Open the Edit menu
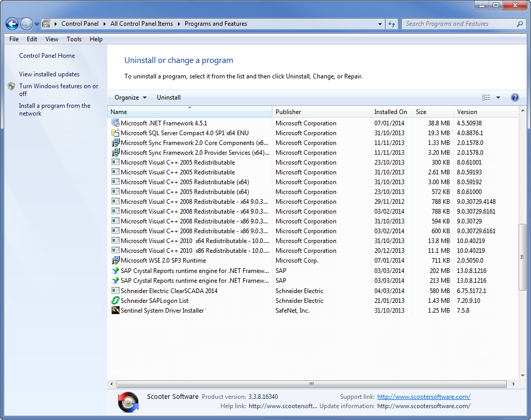531x420 pixels. tap(32, 39)
